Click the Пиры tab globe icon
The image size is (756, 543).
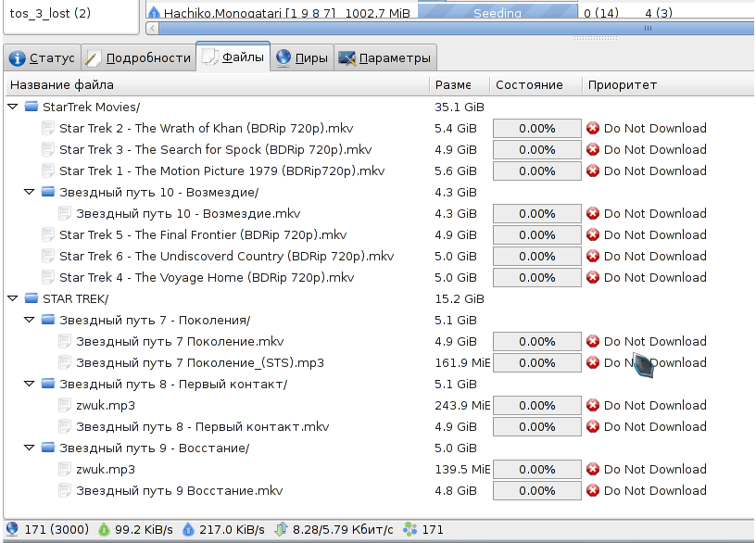tap(283, 57)
